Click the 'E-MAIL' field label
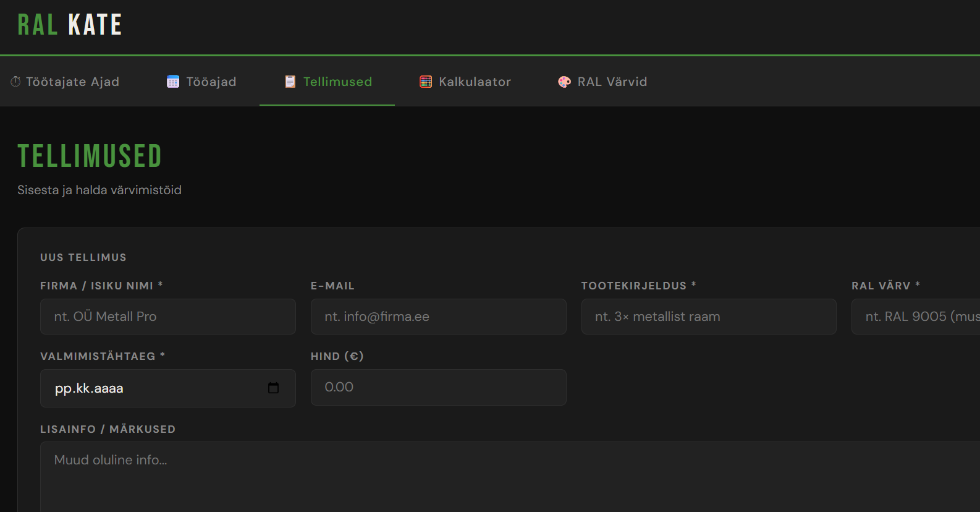 (x=332, y=286)
